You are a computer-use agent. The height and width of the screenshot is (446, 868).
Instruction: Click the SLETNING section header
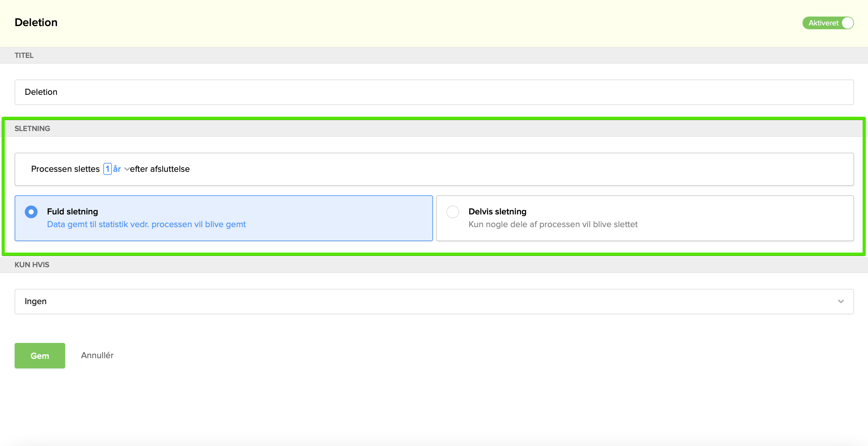click(x=32, y=129)
